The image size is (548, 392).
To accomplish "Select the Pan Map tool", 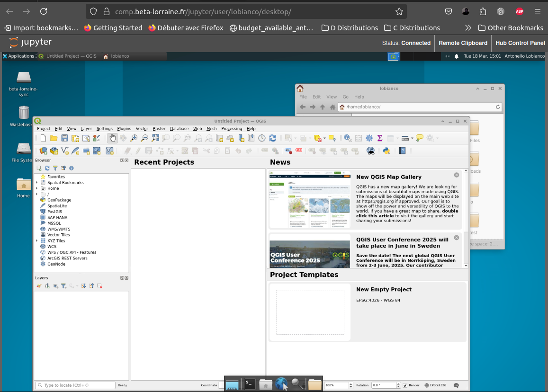I will [112, 138].
